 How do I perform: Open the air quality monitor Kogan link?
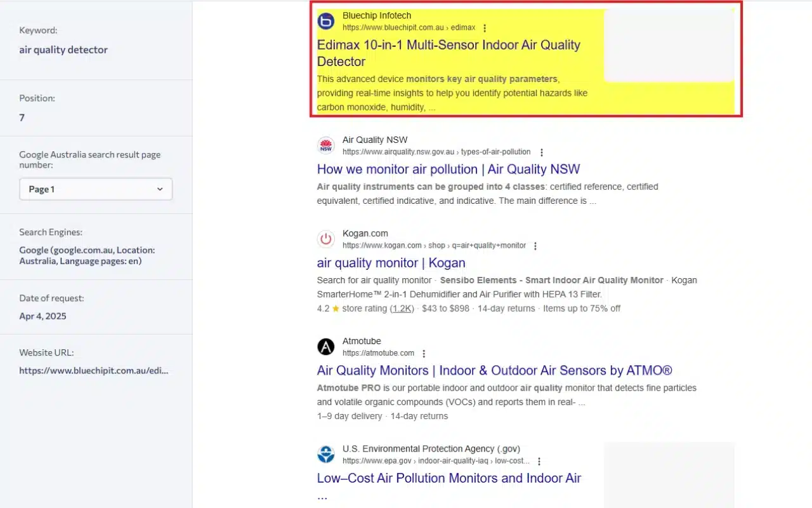[391, 263]
